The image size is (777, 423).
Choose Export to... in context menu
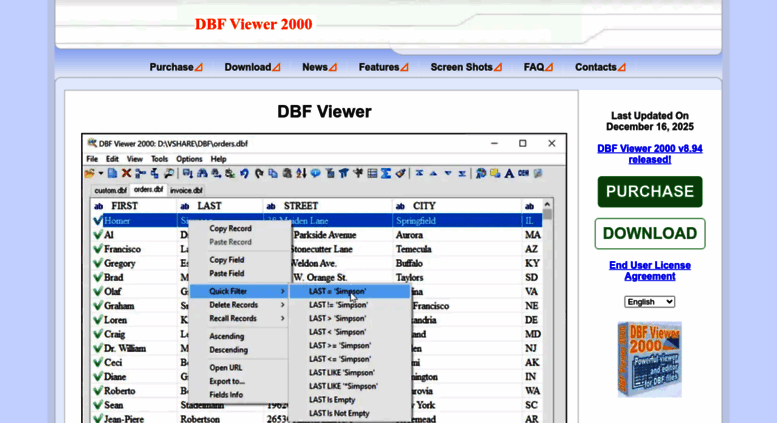pos(227,381)
